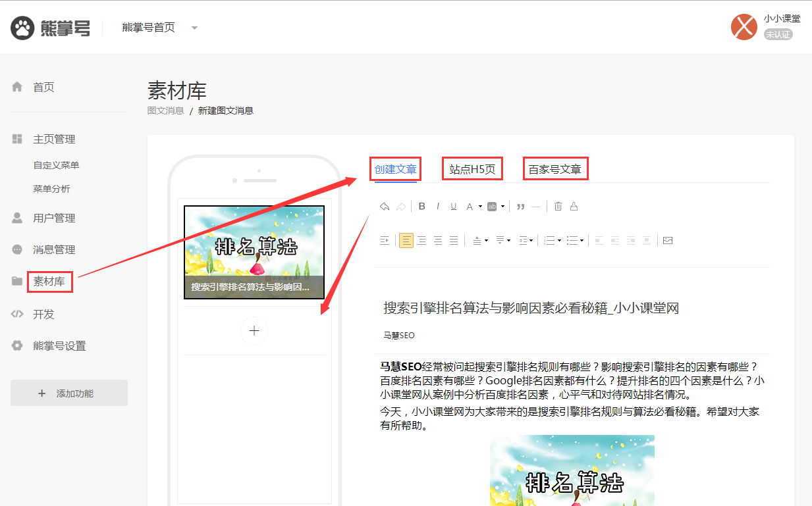The height and width of the screenshot is (506, 812).
Task: Click the trash clear-document icon
Action: click(558, 206)
